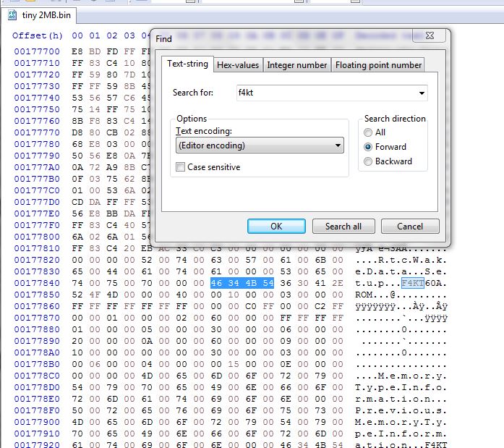Image resolution: width=504 pixels, height=448 pixels.
Task: Click the tiny 2MB.bin file tab
Action: coord(39,15)
